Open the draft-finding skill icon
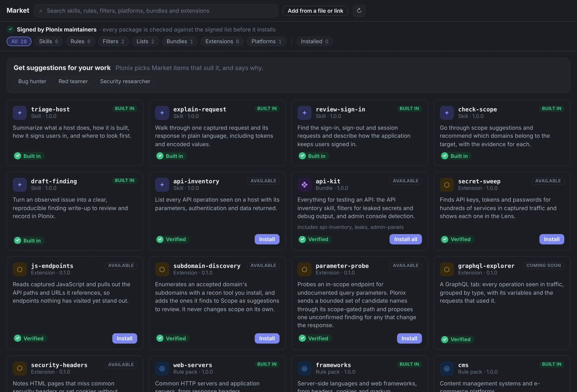577x392 pixels. [x=20, y=185]
